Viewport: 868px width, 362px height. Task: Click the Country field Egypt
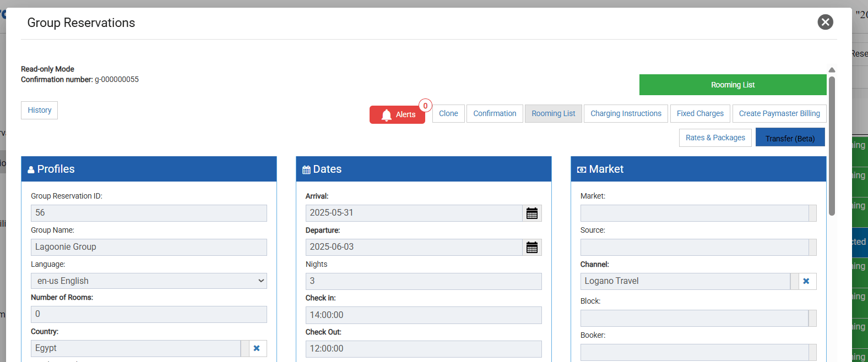coord(135,348)
